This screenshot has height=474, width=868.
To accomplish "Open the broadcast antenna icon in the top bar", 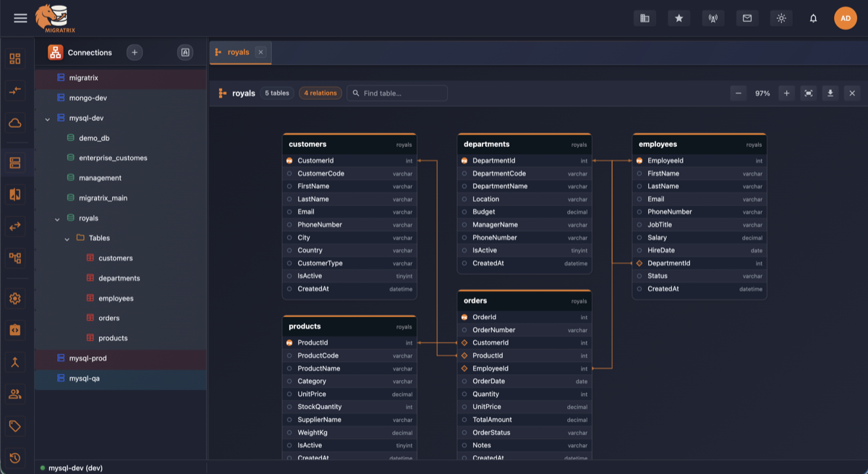I will (x=713, y=17).
